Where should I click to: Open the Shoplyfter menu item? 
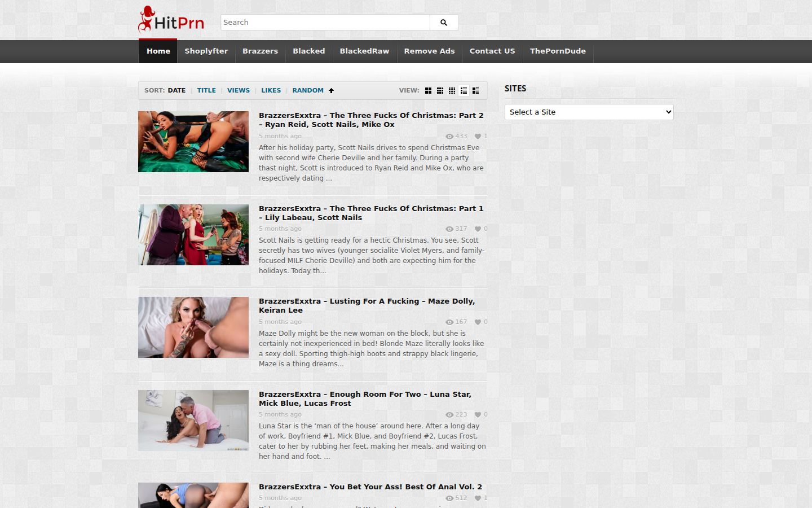[206, 51]
